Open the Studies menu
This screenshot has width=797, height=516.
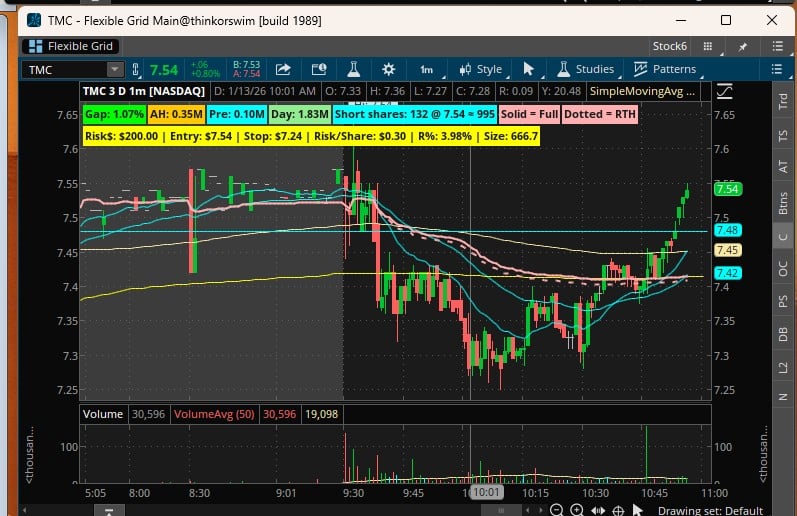[x=586, y=69]
